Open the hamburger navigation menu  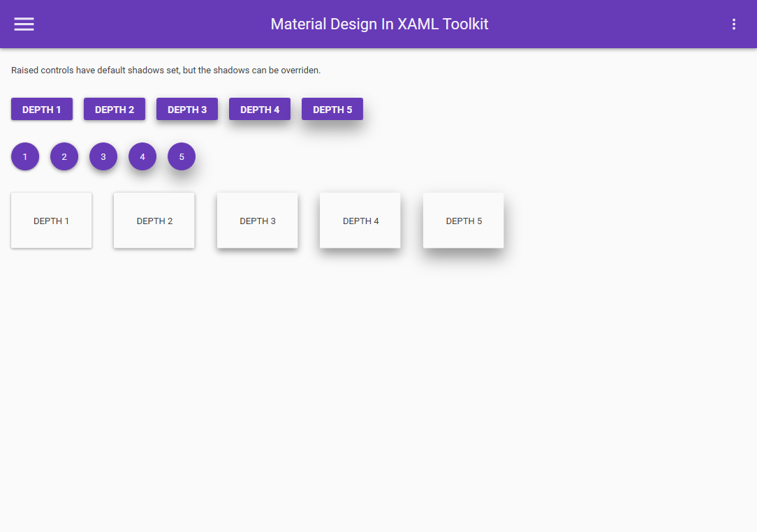[24, 24]
